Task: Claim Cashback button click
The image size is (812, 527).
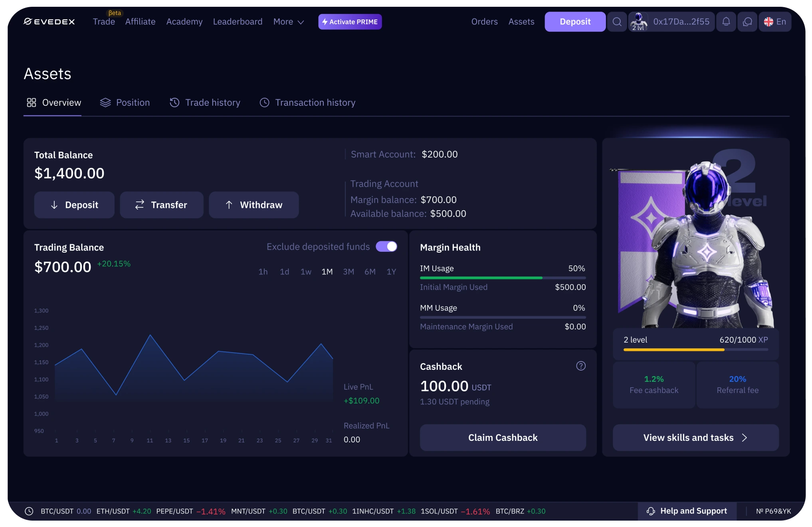Action: tap(503, 438)
